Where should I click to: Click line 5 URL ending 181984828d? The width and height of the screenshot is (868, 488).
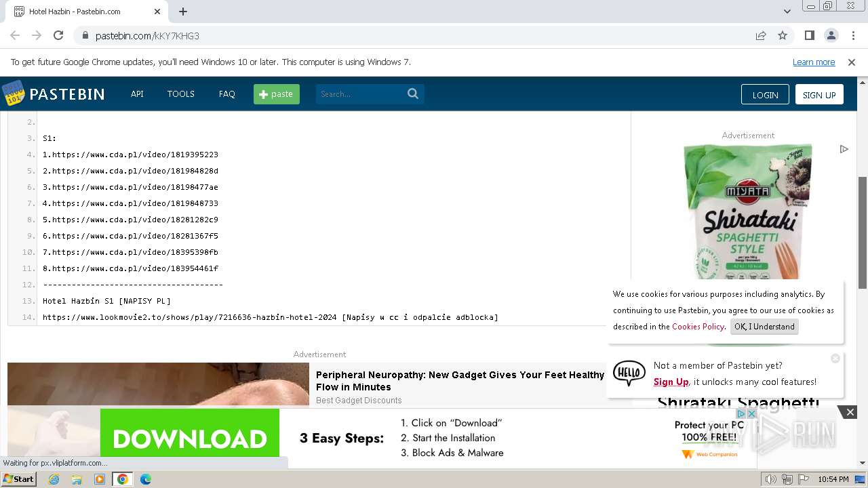click(135, 171)
